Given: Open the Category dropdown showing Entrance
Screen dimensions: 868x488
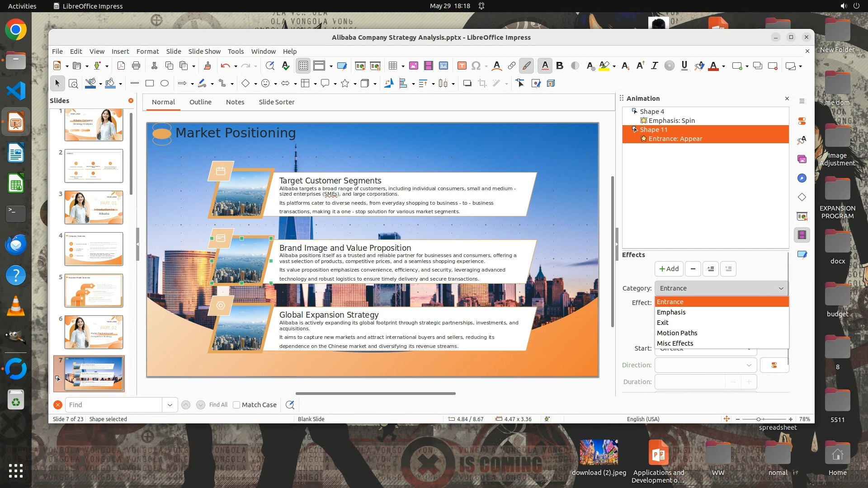Looking at the screenshot, I should [x=721, y=288].
